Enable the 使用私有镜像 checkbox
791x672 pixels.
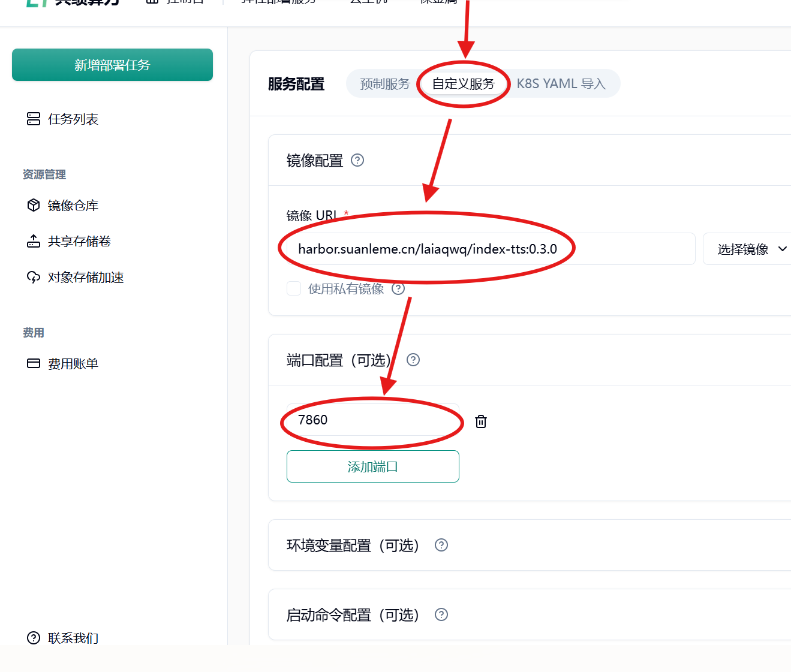294,288
